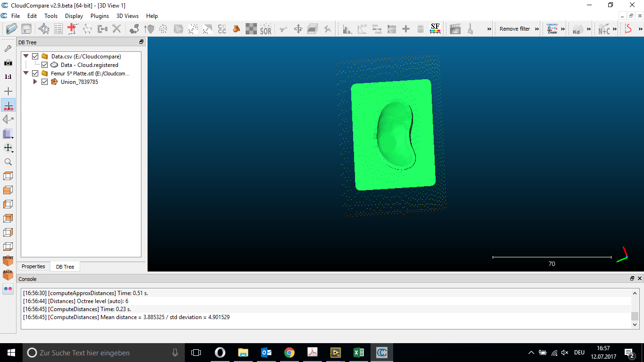Click the CC connected components icon
644x362 pixels.
222,29
